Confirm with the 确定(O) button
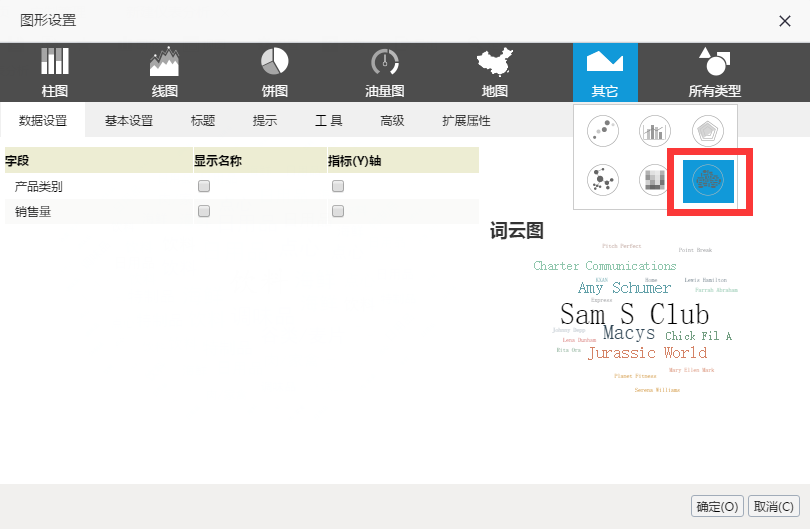 tap(717, 506)
